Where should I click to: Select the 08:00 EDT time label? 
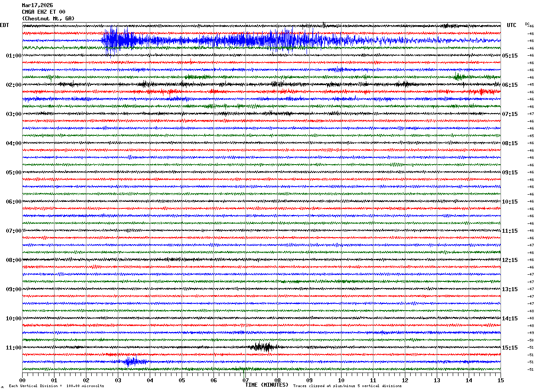14,260
